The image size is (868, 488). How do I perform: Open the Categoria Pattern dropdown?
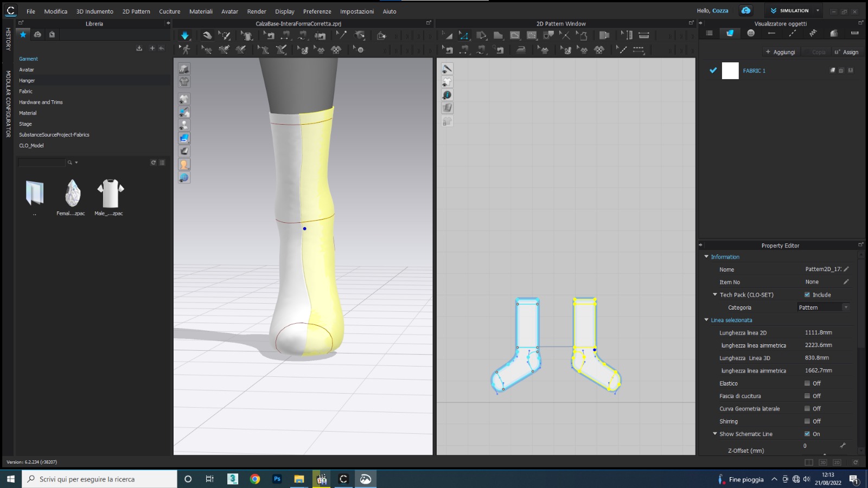[x=824, y=307]
